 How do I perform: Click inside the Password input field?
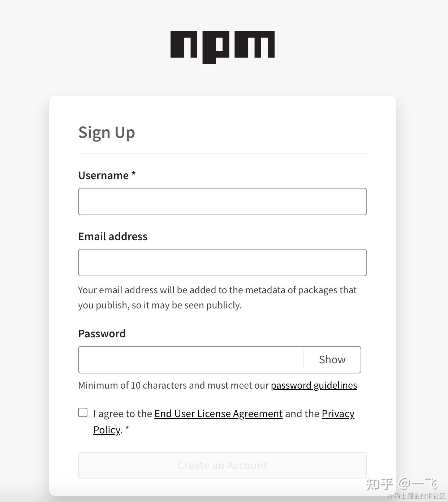tap(188, 360)
